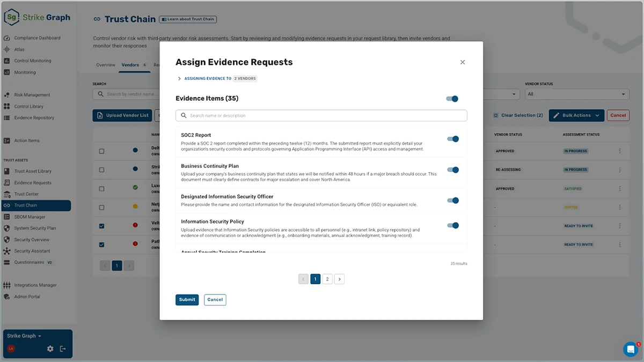644x362 pixels.
Task: Switch to the Vendors tab
Action: click(x=134, y=65)
